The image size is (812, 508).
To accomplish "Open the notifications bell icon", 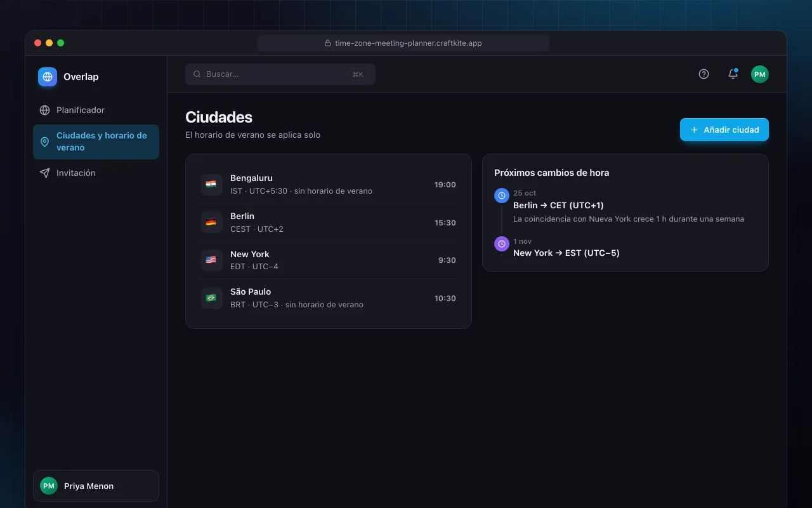I will click(x=733, y=74).
